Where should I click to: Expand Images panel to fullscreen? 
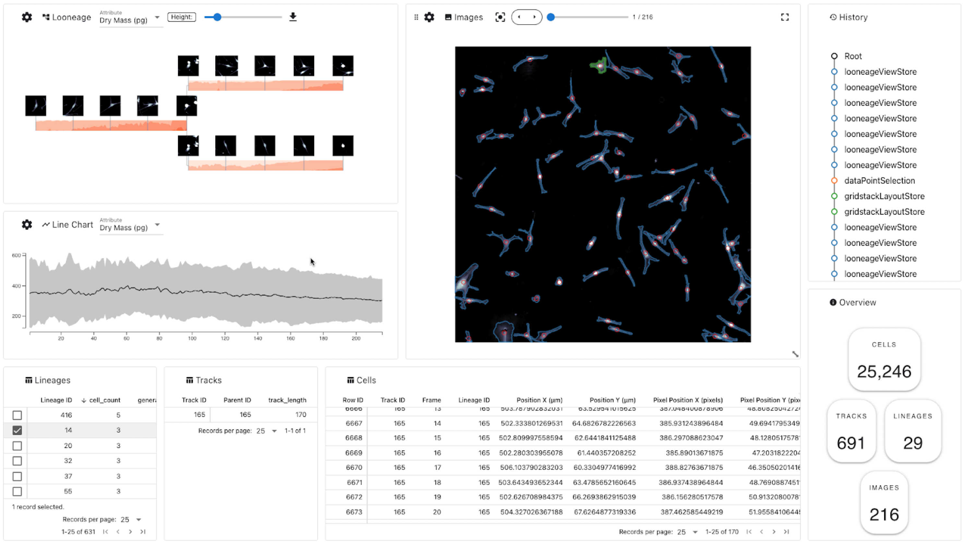point(785,17)
